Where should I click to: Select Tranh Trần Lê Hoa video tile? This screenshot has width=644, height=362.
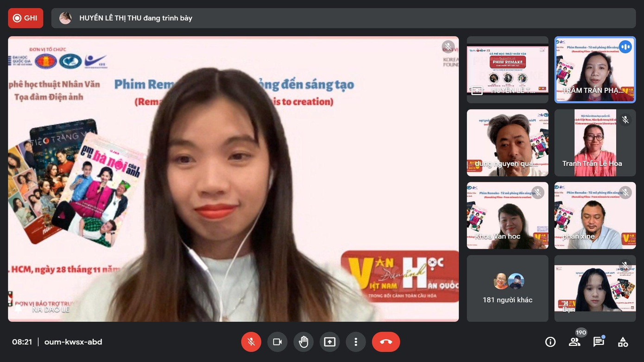(595, 143)
